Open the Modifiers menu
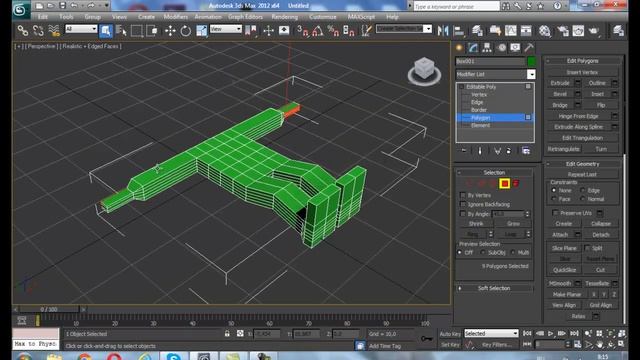The image size is (640, 360). click(176, 17)
